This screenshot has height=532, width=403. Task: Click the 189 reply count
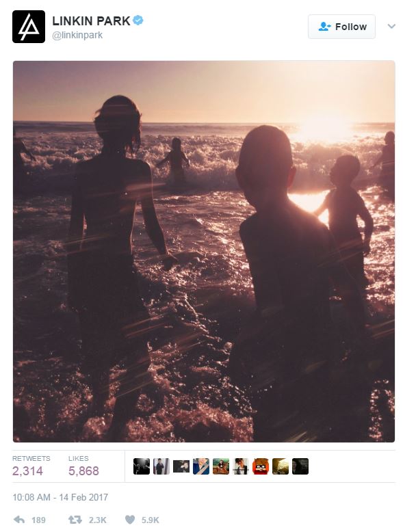(x=38, y=520)
